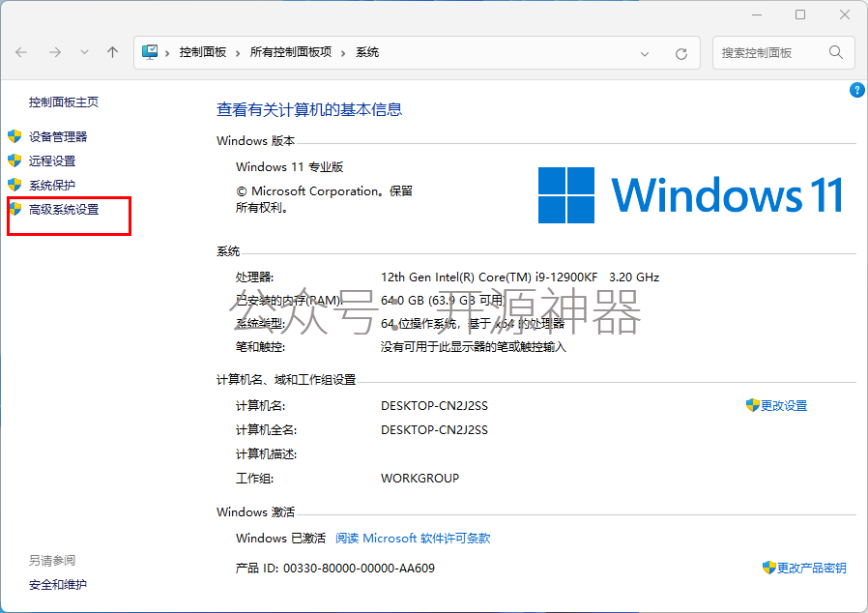This screenshot has height=613, width=868.
Task: Click shield icon next to 更改产品密钥
Action: [x=768, y=568]
